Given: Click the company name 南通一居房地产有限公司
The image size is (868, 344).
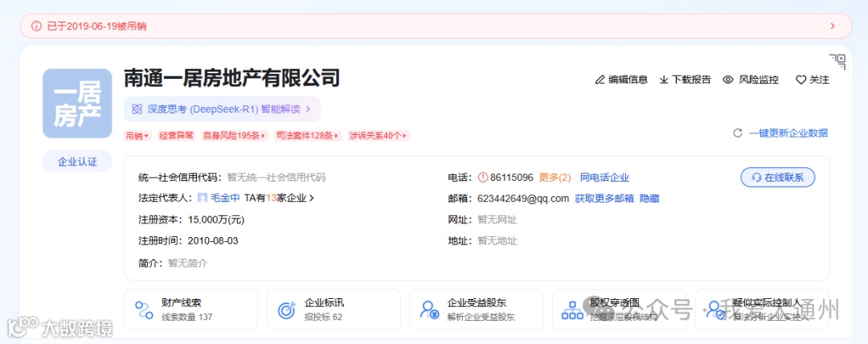Looking at the screenshot, I should pos(231,78).
